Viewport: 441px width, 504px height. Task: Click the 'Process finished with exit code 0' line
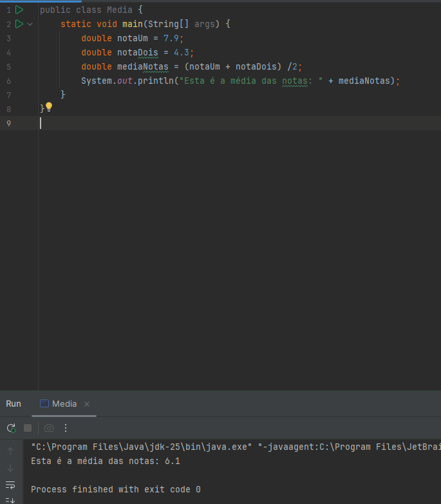[x=115, y=489]
